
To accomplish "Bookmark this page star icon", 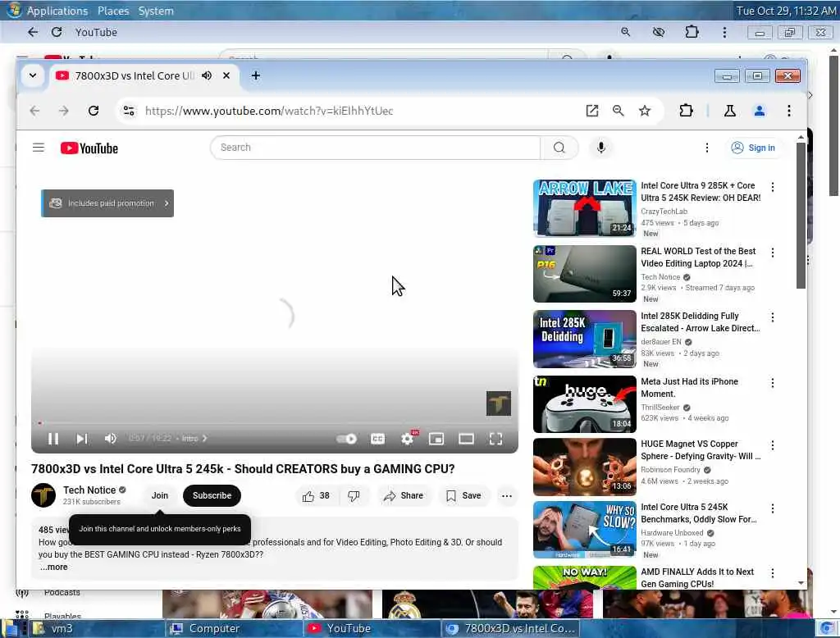I will pyautogui.click(x=645, y=111).
